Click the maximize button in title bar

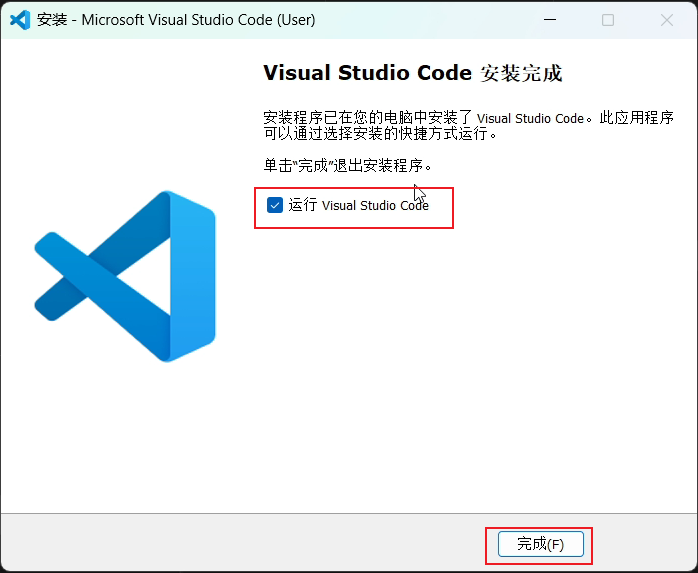click(x=608, y=20)
